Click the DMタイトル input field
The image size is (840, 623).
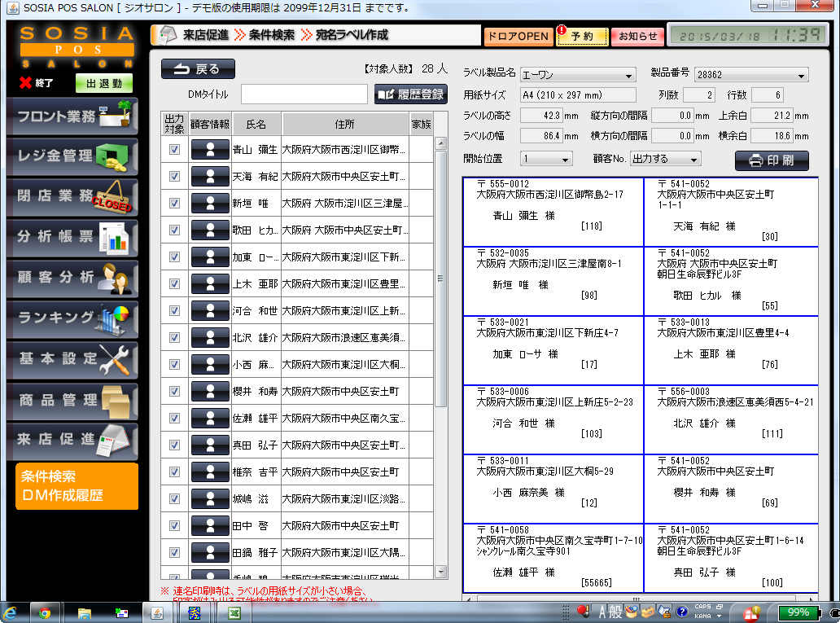(304, 94)
